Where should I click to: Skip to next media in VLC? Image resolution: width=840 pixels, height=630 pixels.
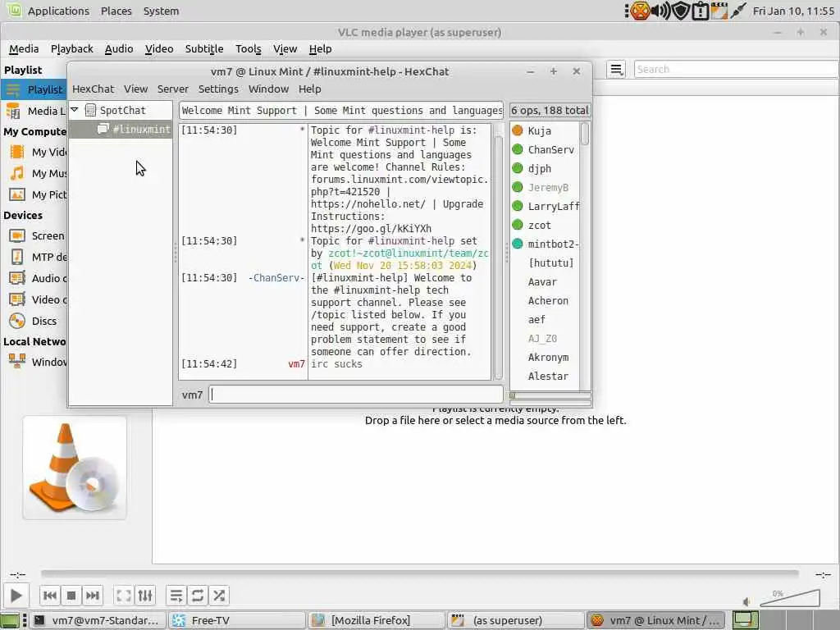tap(93, 596)
